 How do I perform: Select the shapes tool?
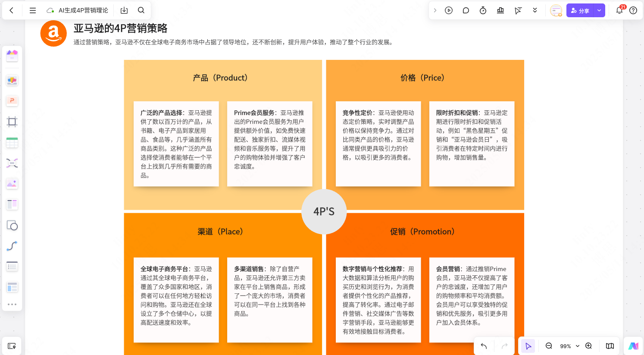pyautogui.click(x=12, y=225)
